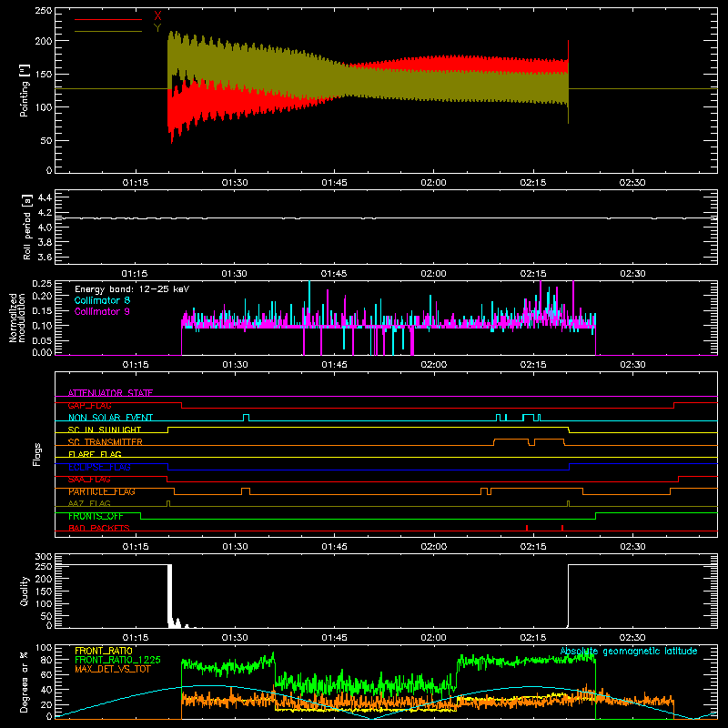Click the MAX_DET_VS_TOT legend entry

click(113, 669)
